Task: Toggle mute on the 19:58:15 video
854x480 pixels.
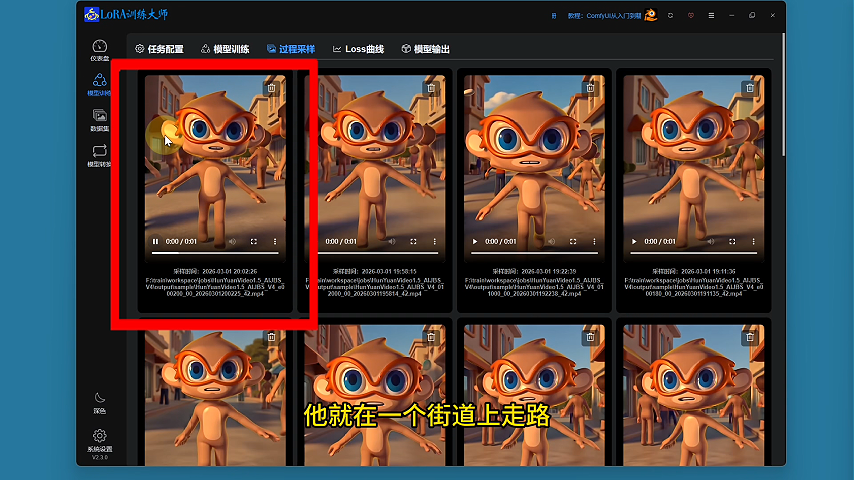Action: pos(392,241)
